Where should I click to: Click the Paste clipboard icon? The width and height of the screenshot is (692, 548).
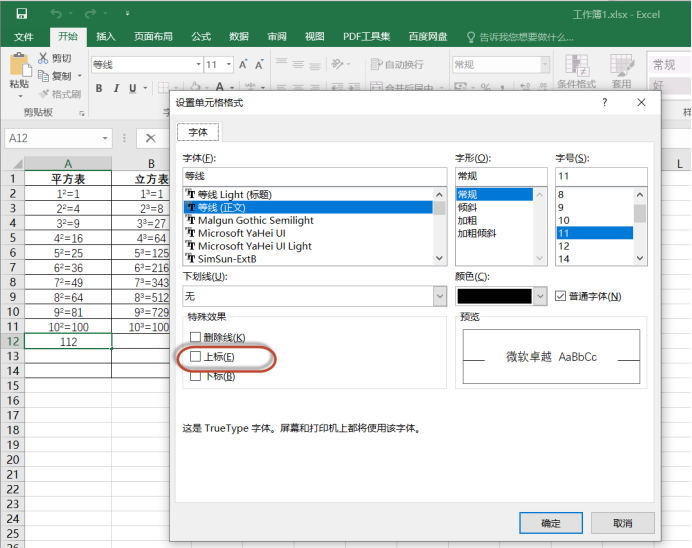point(19,64)
